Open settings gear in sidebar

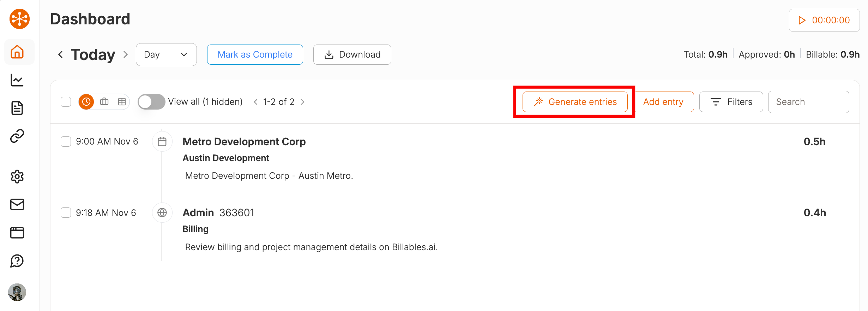point(17,177)
